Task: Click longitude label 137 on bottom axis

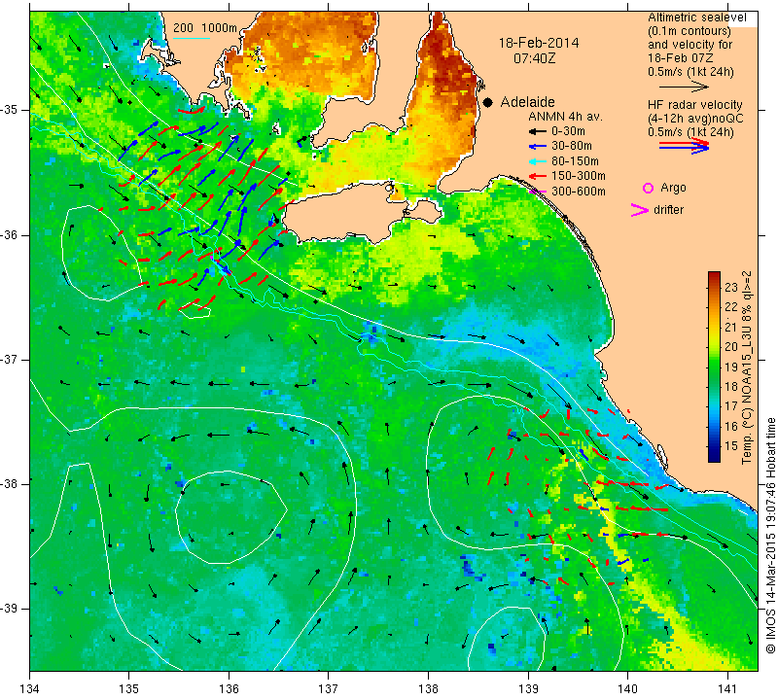Action: click(x=329, y=688)
